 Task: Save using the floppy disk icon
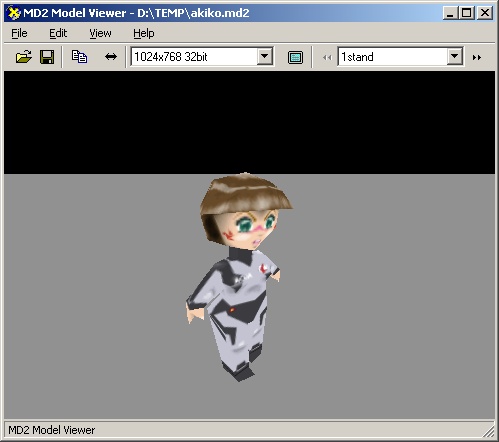click(47, 57)
